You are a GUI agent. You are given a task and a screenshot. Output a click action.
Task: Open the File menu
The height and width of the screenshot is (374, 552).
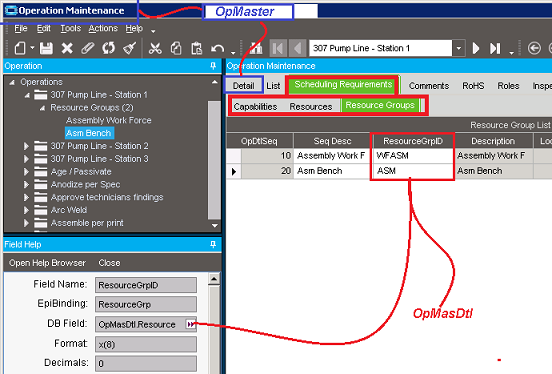coord(21,29)
